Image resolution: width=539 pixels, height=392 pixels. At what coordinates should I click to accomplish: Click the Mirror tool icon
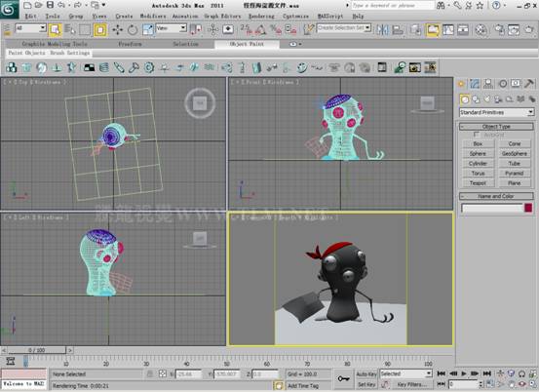[x=382, y=30]
